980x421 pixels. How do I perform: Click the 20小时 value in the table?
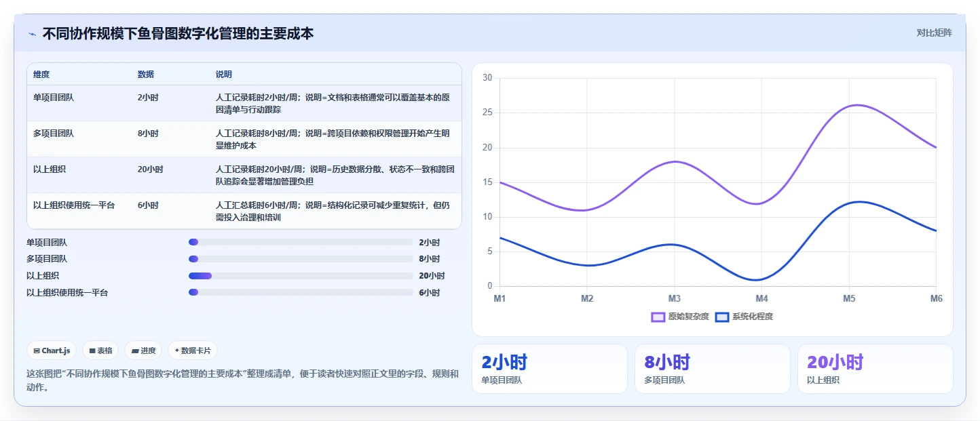tap(151, 169)
